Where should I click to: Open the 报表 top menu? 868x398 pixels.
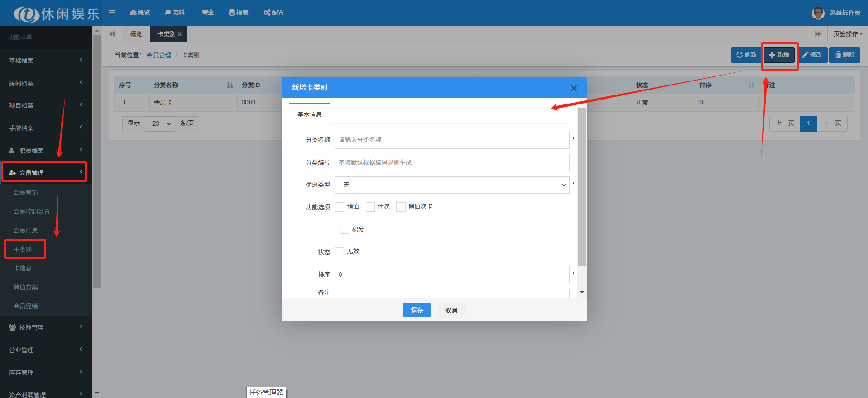pyautogui.click(x=239, y=13)
